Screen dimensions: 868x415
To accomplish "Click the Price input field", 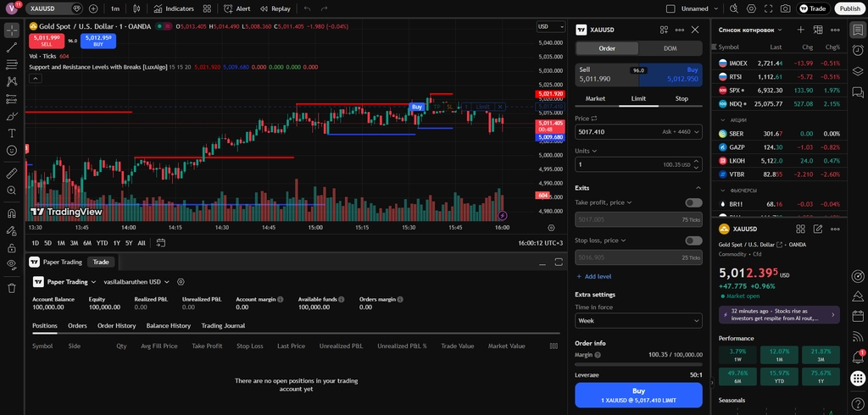I will 638,131.
